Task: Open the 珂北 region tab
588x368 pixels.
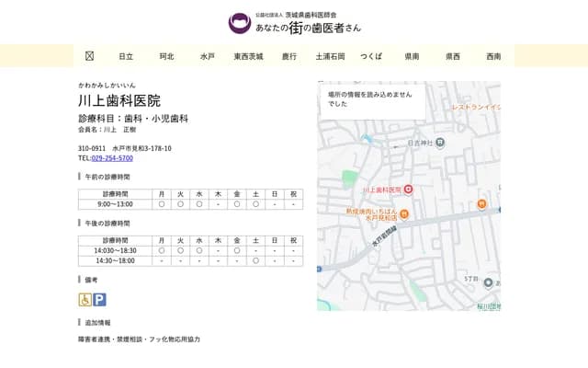Action: [167, 56]
